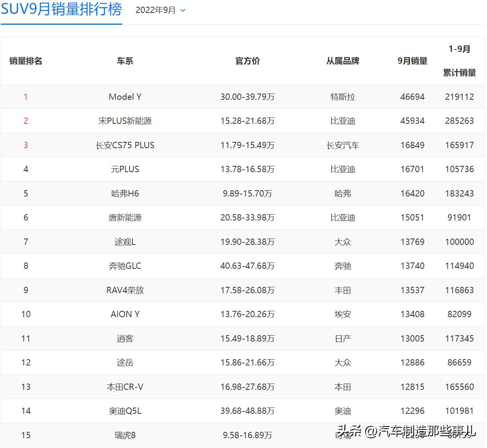Click the 销量排名 column header
This screenshot has width=487, height=448.
[x=26, y=61]
